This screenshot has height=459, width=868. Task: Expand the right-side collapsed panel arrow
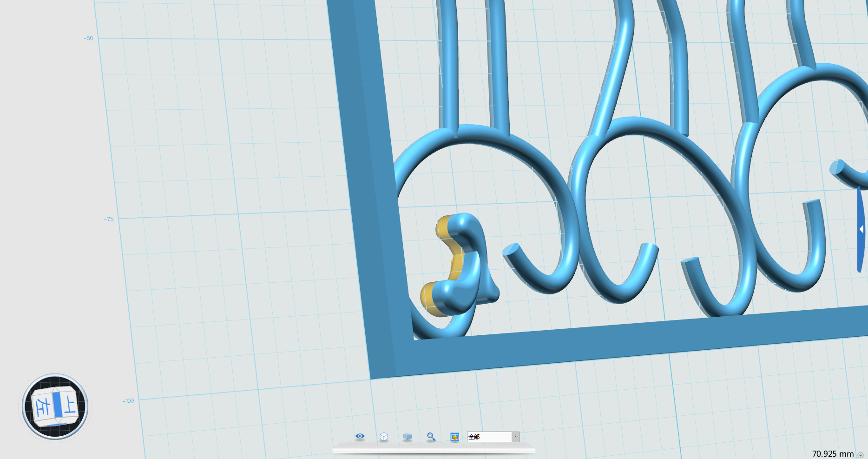(x=861, y=229)
